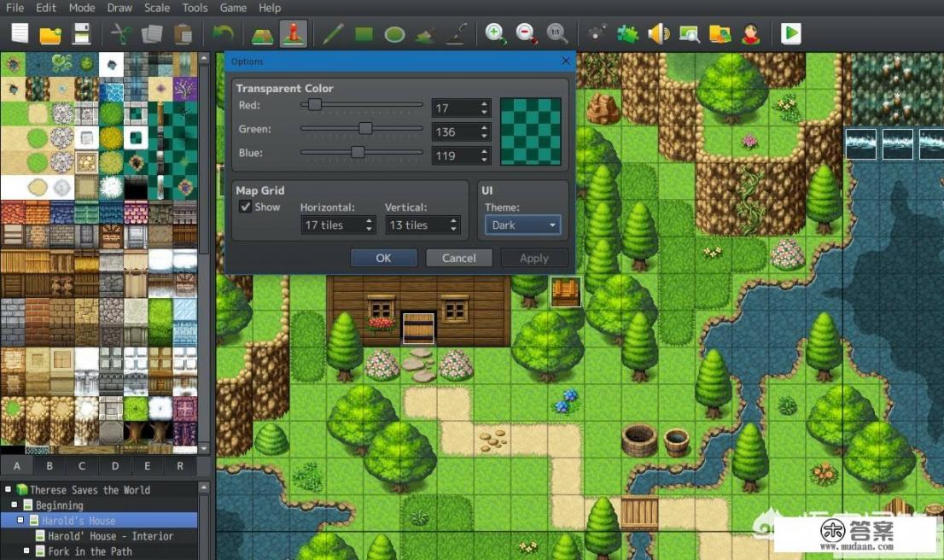Screen dimensions: 944x560
Task: Open the Game menu
Action: tap(233, 8)
